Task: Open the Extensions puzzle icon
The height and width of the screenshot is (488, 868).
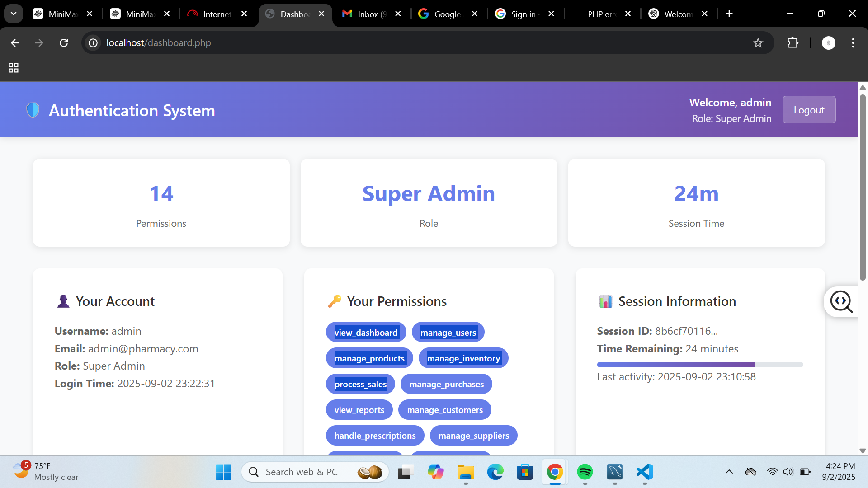Action: 793,43
